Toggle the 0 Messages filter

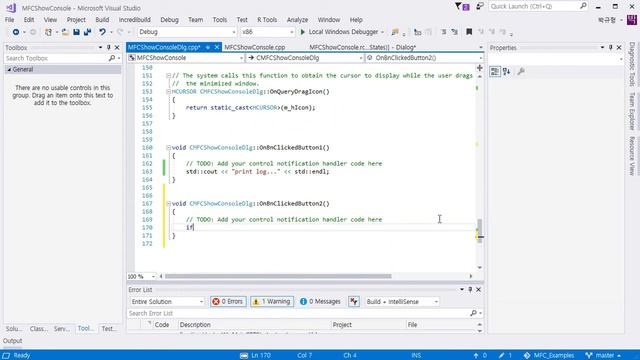320,302
